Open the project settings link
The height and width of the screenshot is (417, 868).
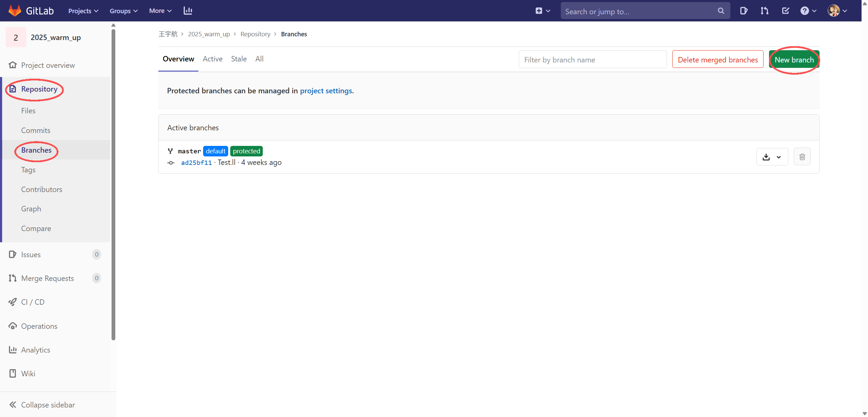326,91
